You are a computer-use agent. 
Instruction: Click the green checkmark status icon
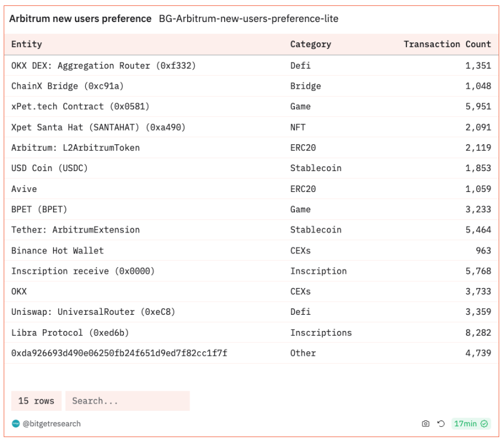point(484,424)
